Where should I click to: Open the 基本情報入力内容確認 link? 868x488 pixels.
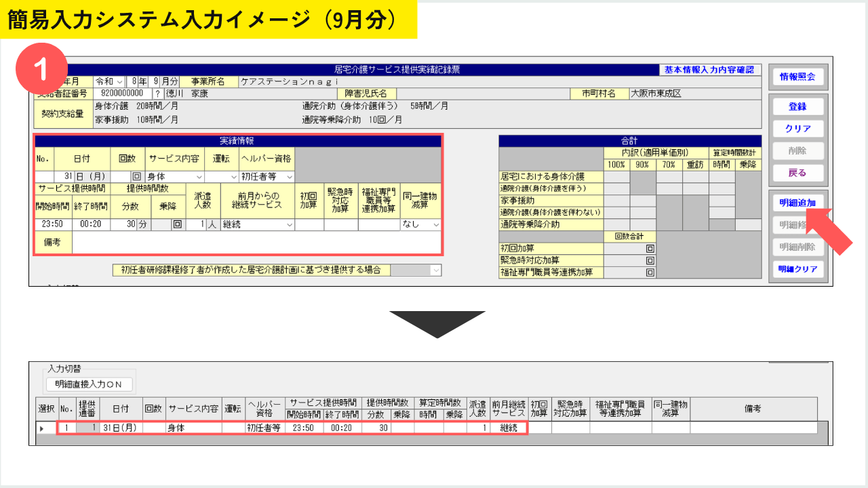(710, 70)
